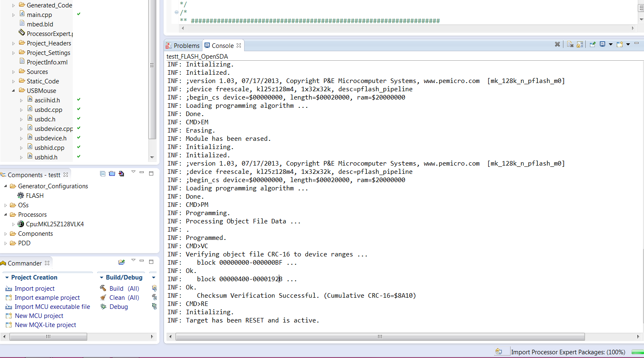Click the New MCU project link
Image resolution: width=644 pixels, height=358 pixels.
coord(39,316)
